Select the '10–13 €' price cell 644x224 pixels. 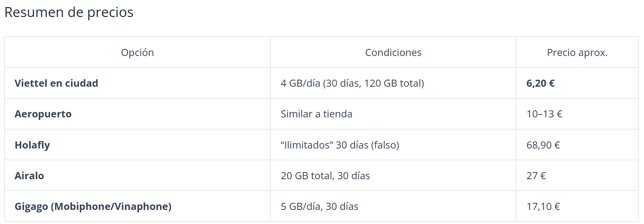pos(544,114)
